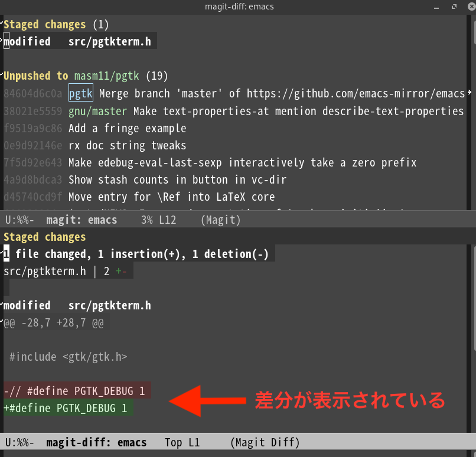Collapse modified src/pgtkterm.h in diff buffer
This screenshot has width=476, height=457.
pyautogui.click(x=2, y=304)
